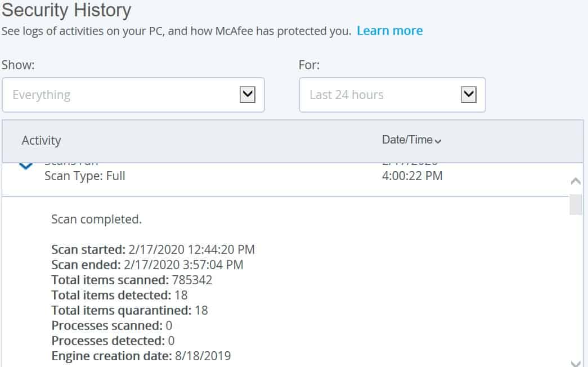
Task: Click the scrollbar up arrow
Action: [x=576, y=182]
